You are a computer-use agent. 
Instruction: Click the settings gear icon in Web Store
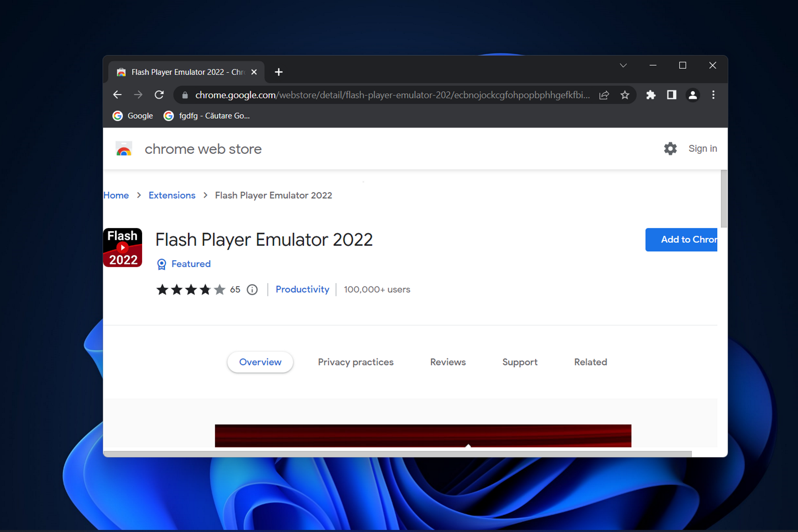(670, 148)
